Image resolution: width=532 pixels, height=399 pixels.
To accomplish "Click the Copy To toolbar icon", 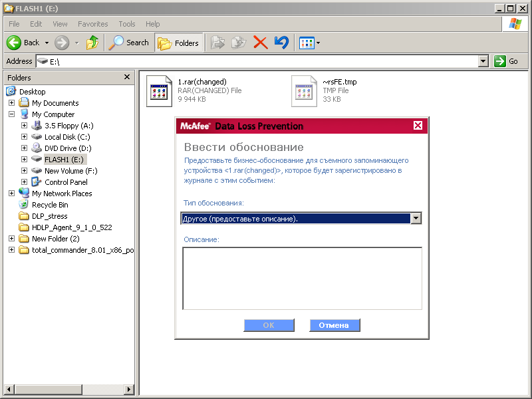I will coord(239,43).
